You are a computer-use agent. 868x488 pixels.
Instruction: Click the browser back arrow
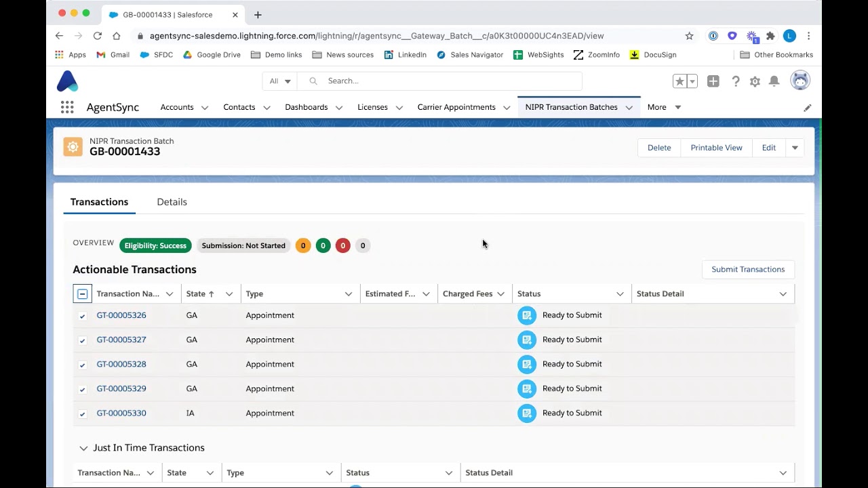click(x=59, y=36)
